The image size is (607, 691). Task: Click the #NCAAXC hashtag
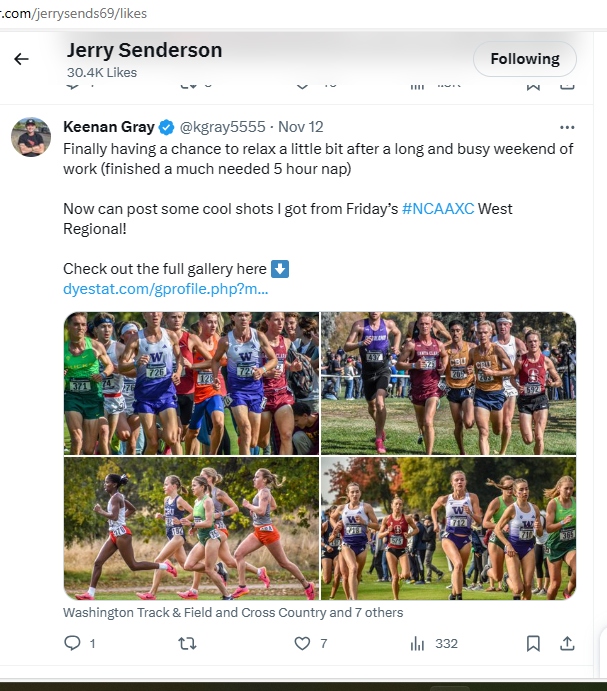pos(438,208)
